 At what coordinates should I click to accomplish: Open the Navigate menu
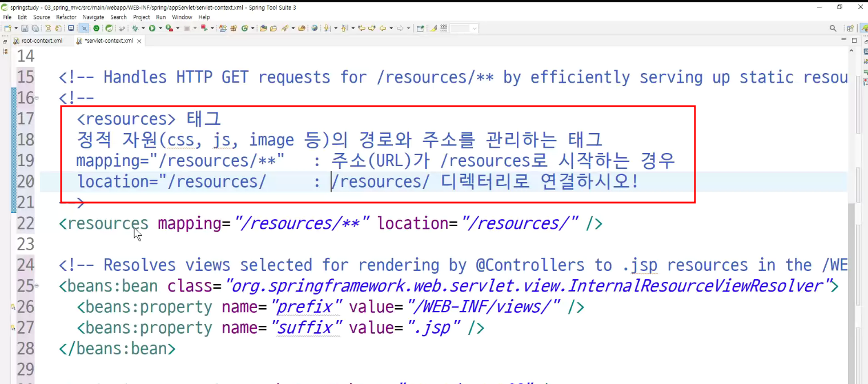coord(93,17)
